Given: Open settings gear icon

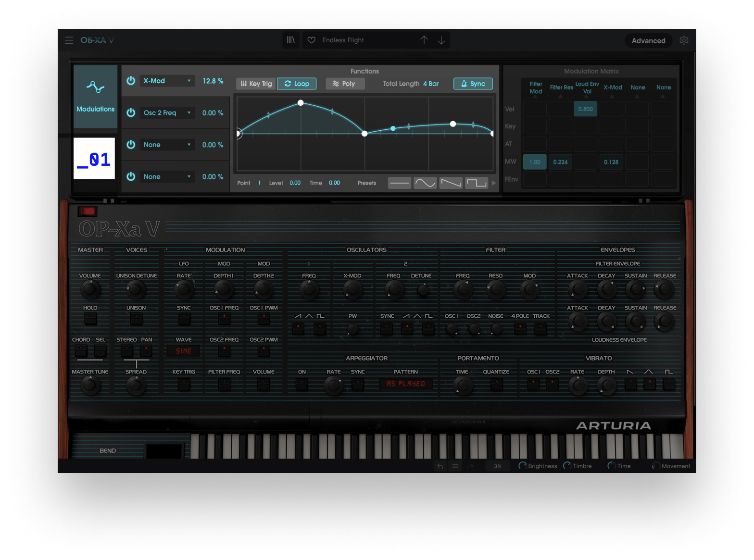Looking at the screenshot, I should point(684,40).
